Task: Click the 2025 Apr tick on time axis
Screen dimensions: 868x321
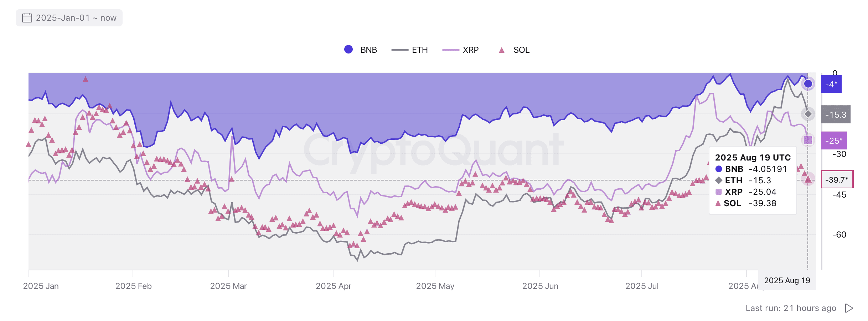Action: pyautogui.click(x=334, y=286)
